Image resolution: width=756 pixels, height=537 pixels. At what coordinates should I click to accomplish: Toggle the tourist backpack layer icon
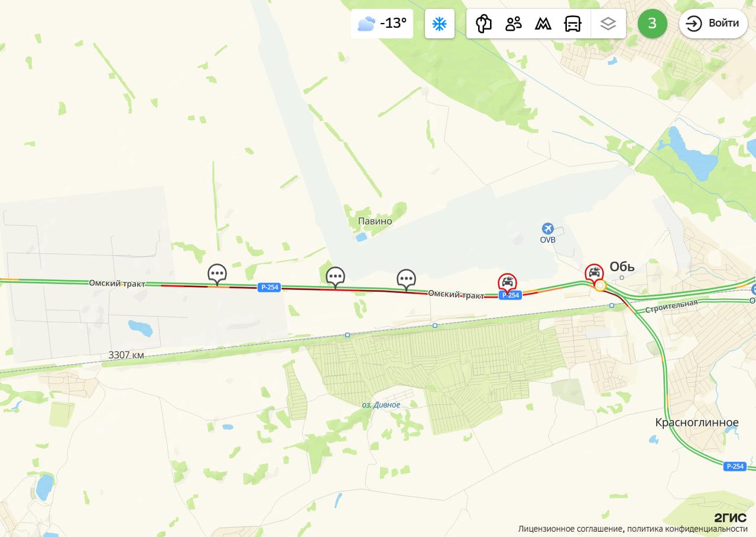(484, 24)
